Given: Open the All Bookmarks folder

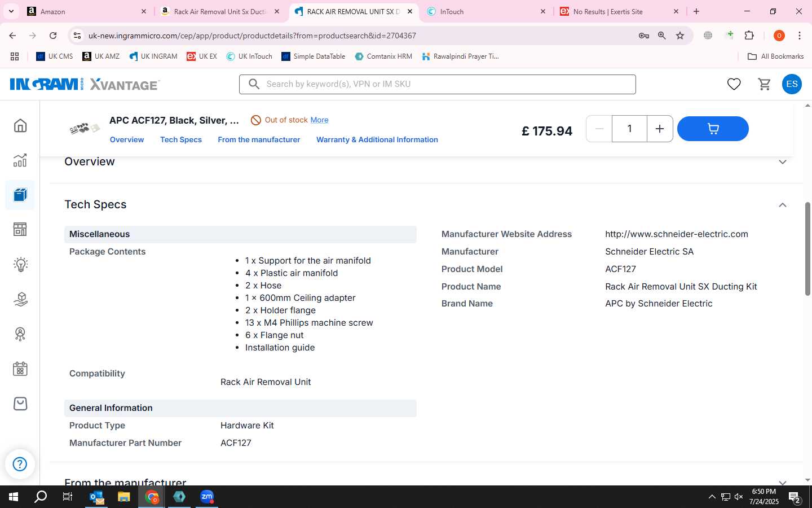Looking at the screenshot, I should (775, 56).
